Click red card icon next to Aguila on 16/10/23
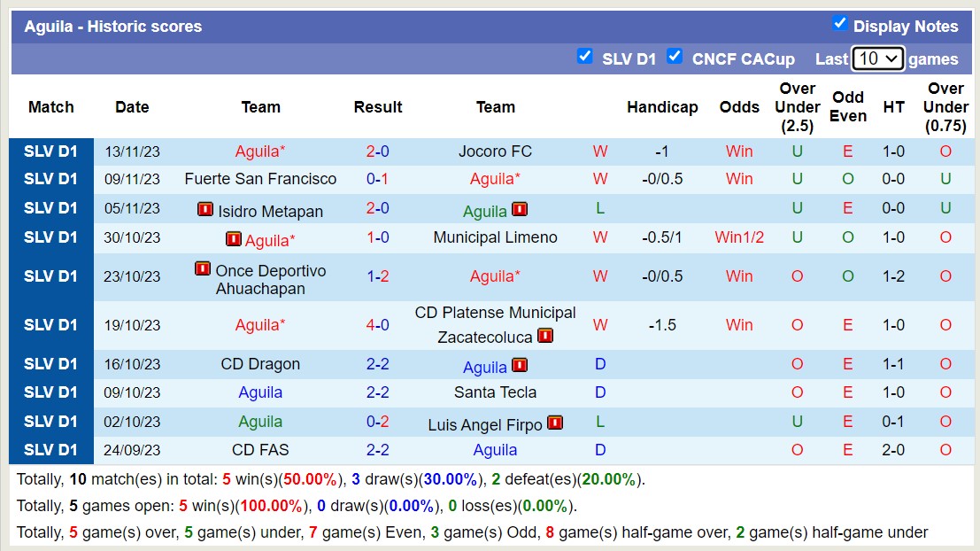The width and height of the screenshot is (980, 551). [520, 365]
